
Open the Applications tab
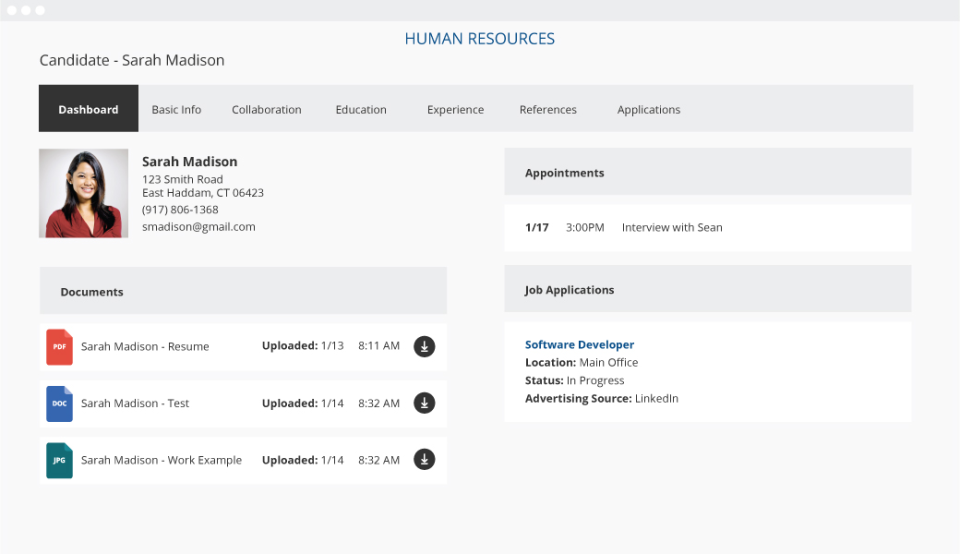(648, 109)
